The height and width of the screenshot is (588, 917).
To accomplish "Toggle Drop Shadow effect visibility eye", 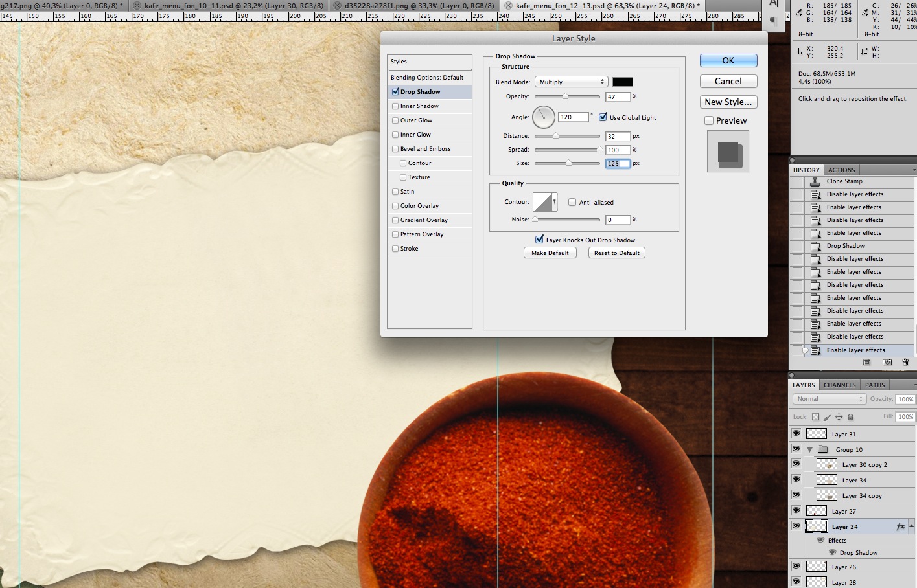I will click(x=833, y=552).
